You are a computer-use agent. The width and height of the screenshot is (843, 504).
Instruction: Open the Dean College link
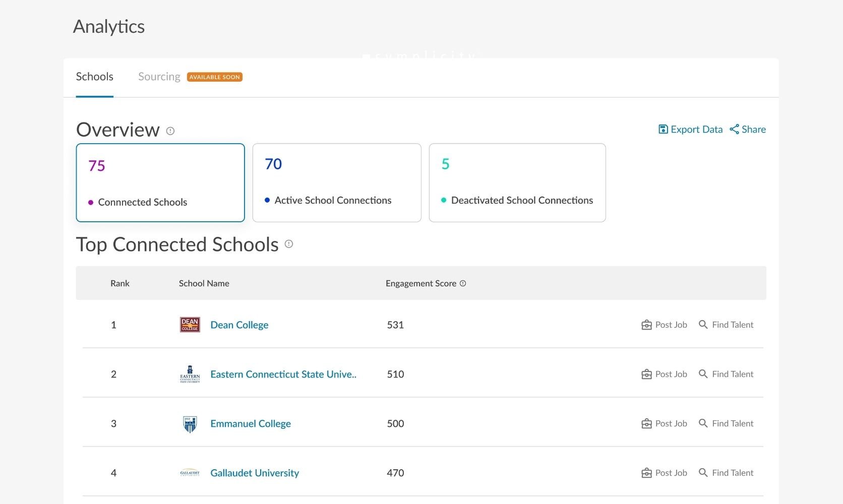pyautogui.click(x=239, y=325)
